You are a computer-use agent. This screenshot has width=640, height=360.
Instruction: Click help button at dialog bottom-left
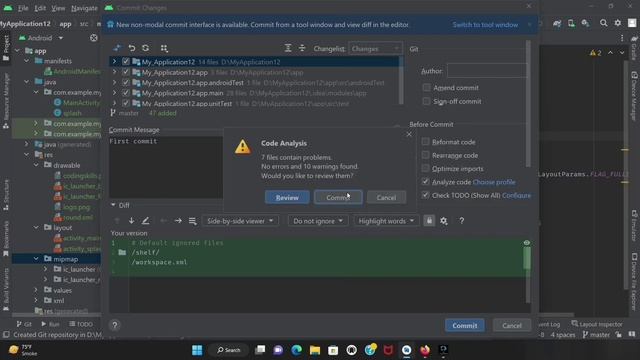pos(115,325)
